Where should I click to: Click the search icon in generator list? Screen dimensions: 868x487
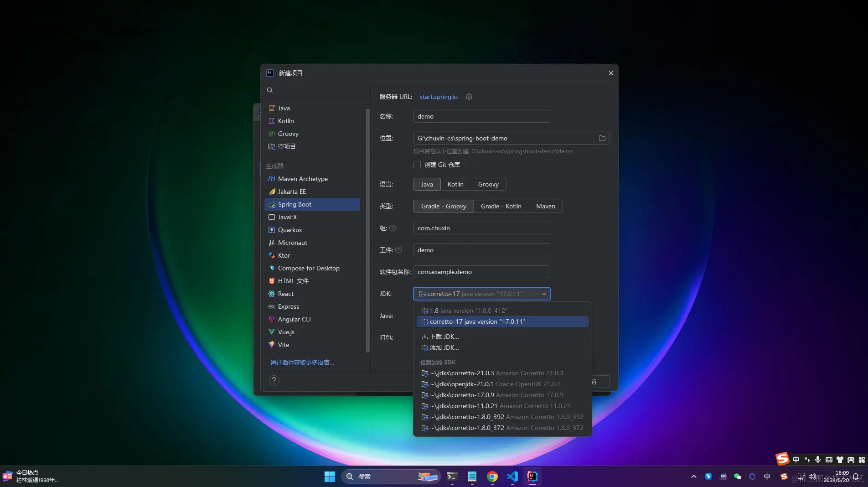[270, 90]
